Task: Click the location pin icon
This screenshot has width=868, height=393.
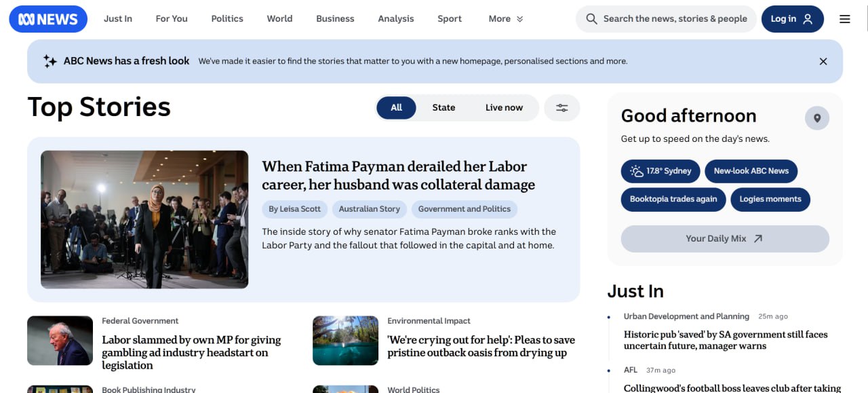Action: (816, 118)
